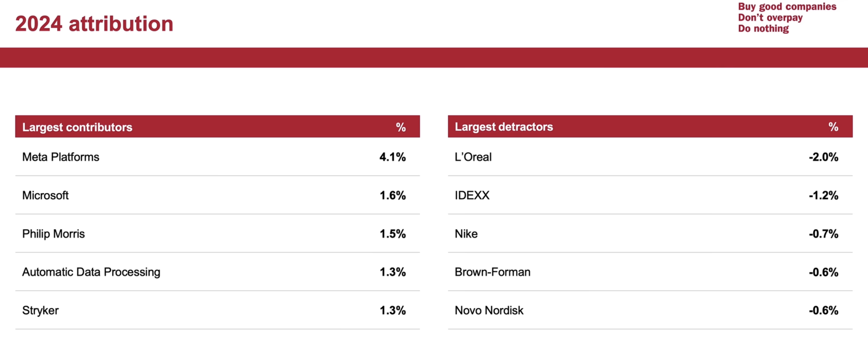Click the 1.6% value for Microsoft
This screenshot has height=340, width=868.
click(392, 195)
